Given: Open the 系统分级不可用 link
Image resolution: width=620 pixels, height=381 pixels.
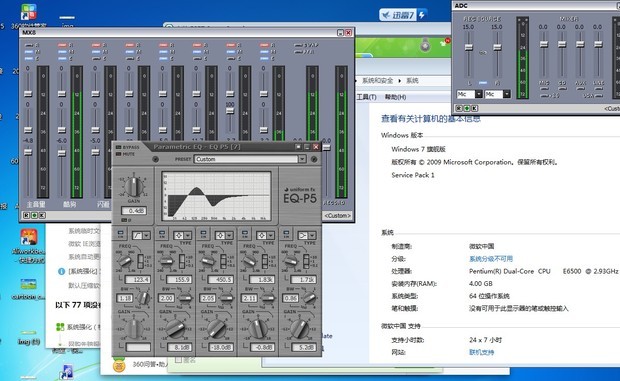Looking at the screenshot, I should pos(491,259).
